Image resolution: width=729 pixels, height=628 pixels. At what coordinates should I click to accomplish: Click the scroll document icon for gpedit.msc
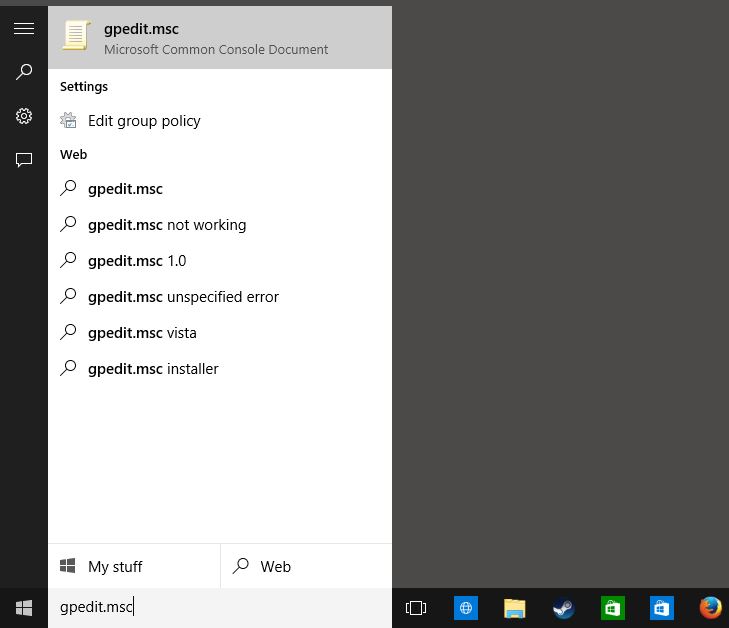[76, 35]
